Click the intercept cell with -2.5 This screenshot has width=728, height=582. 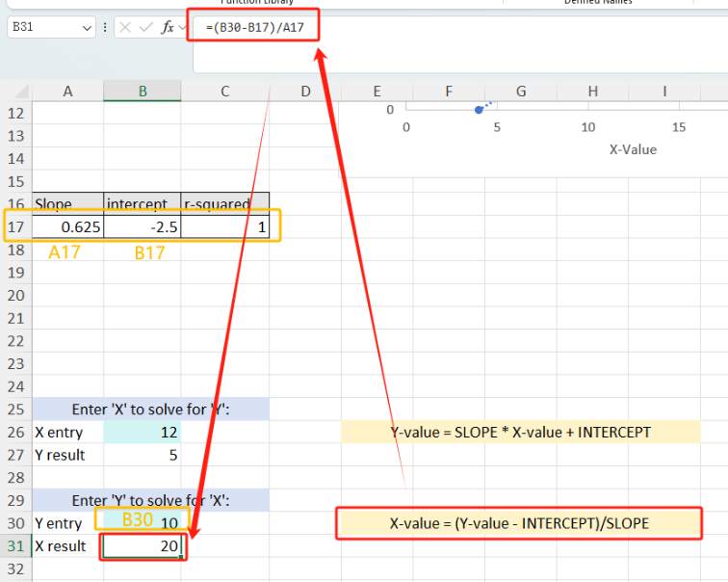143,227
